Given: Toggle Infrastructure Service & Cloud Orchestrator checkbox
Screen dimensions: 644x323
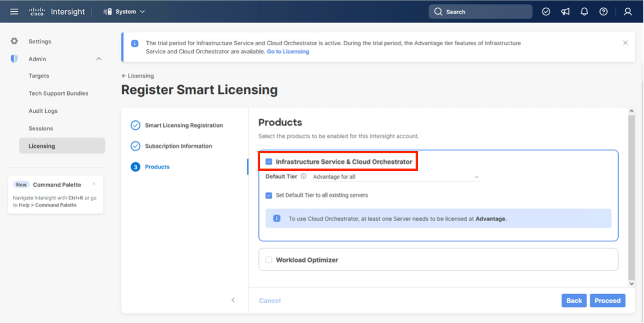Looking at the screenshot, I should (269, 162).
